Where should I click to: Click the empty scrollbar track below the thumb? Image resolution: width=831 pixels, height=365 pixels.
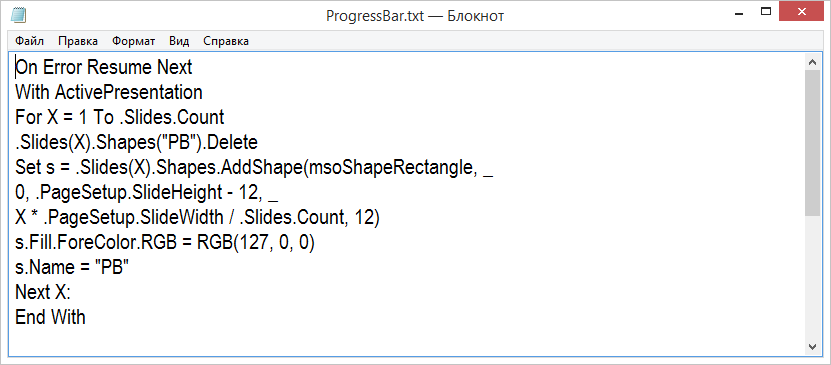[812, 277]
